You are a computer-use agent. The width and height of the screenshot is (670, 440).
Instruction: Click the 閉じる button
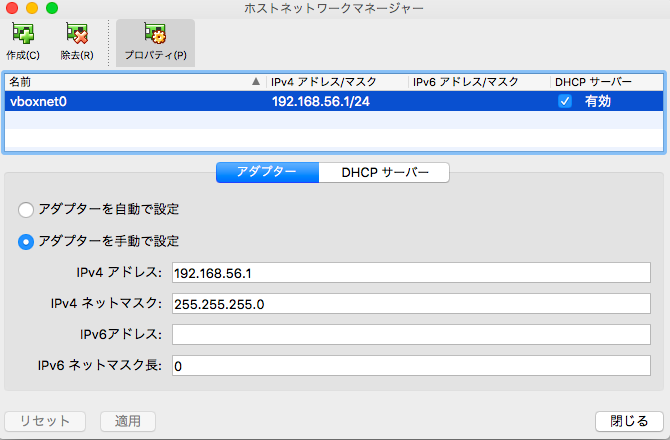[629, 421]
